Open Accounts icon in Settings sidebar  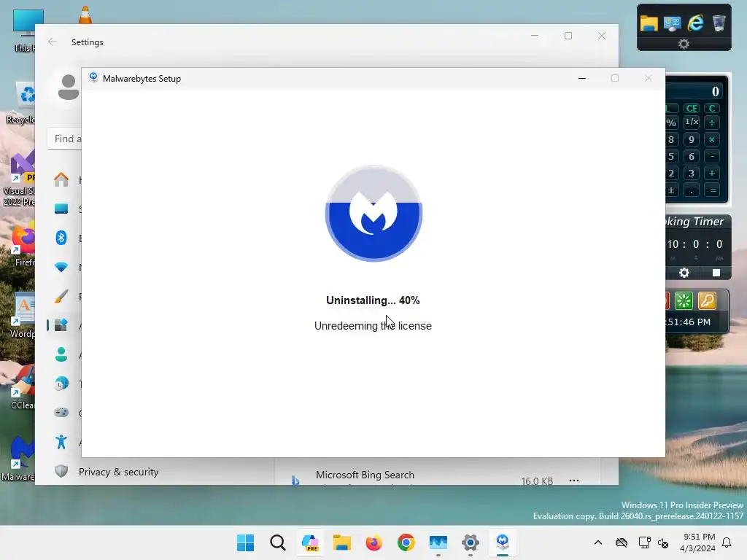(61, 354)
